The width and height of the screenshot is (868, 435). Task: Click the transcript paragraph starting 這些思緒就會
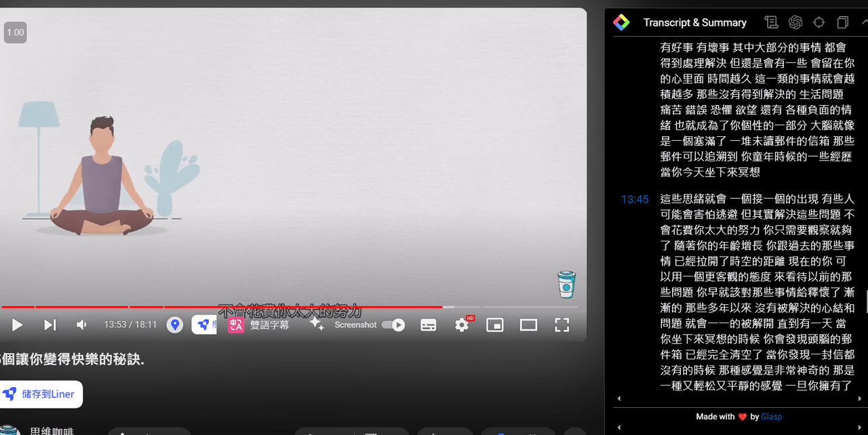[x=757, y=293]
